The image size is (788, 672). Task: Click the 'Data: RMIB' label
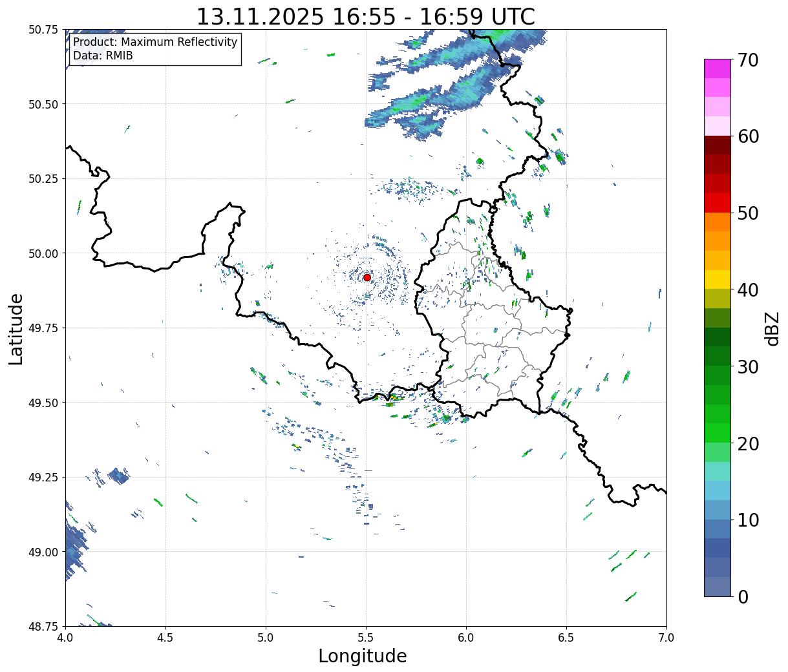103,56
